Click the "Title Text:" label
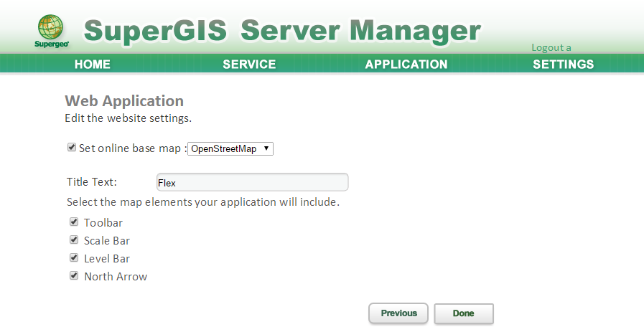This screenshot has width=644, height=332. [92, 182]
